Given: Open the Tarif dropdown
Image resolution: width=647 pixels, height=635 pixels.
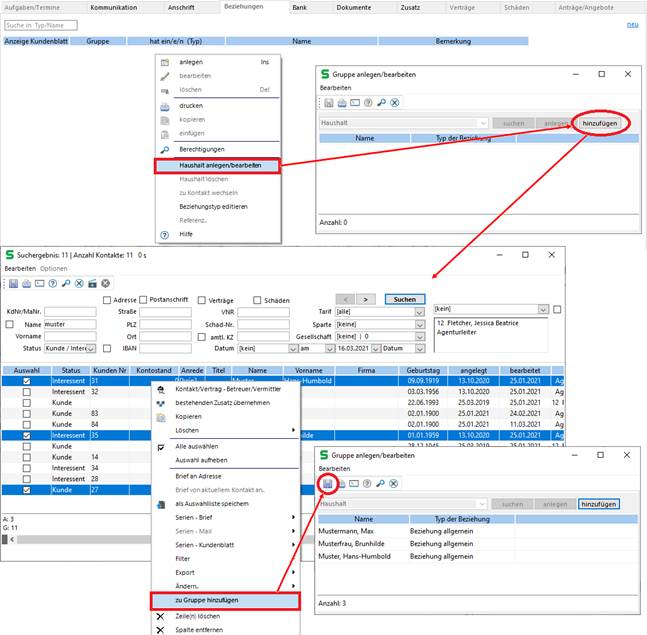Looking at the screenshot, I should pos(419,312).
